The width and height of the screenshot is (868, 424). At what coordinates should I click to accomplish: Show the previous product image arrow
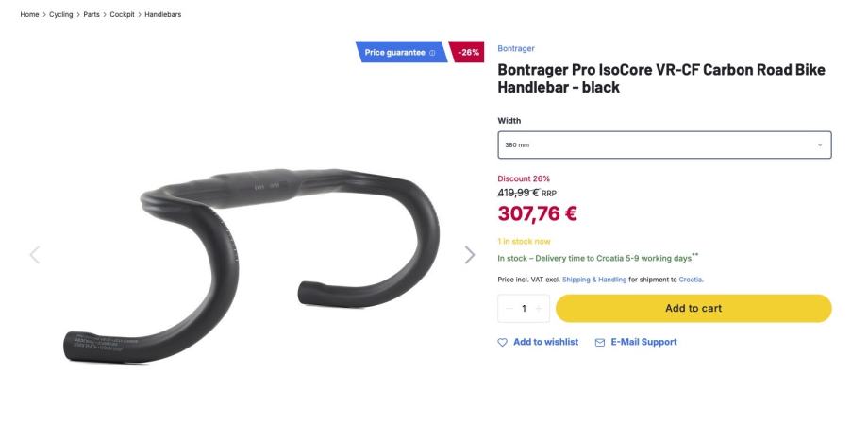(35, 255)
